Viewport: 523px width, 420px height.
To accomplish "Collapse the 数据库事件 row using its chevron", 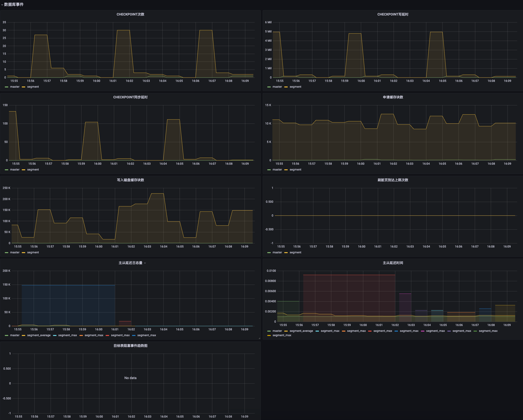I will point(2,5).
